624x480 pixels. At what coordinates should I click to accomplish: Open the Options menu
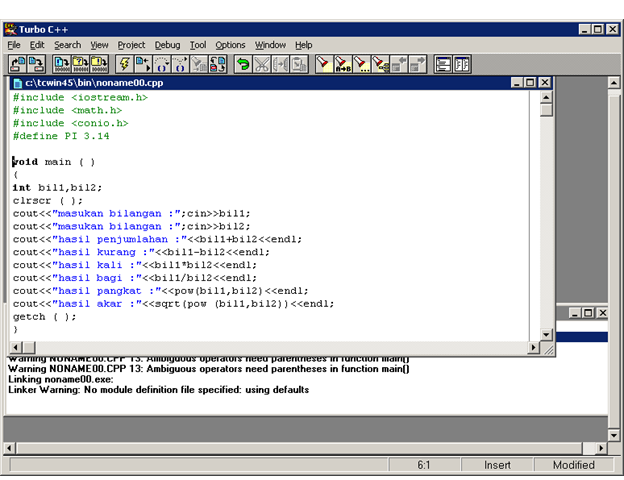point(230,45)
